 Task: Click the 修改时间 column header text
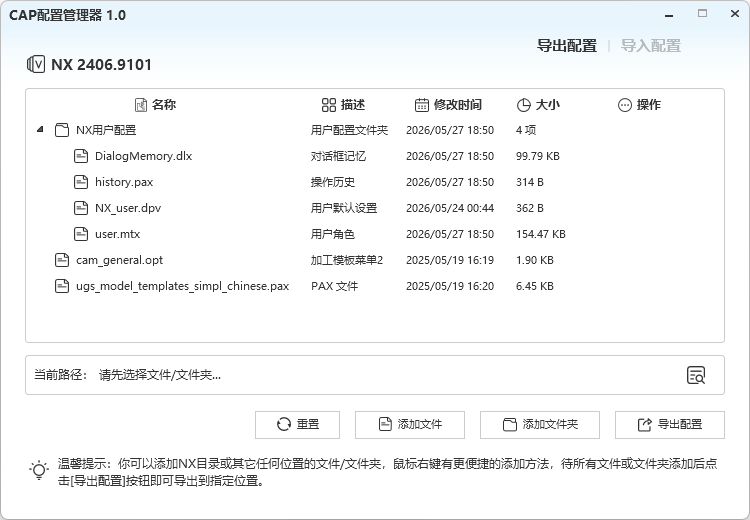(458, 105)
